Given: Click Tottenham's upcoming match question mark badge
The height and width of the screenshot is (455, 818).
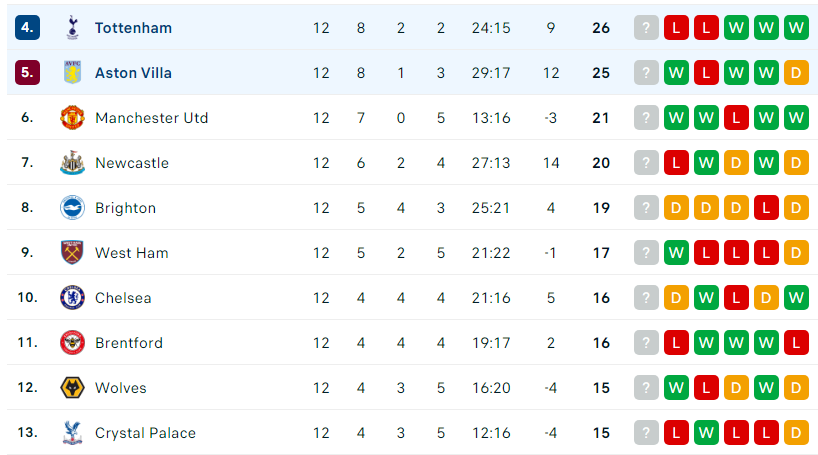Looking at the screenshot, I should (646, 28).
